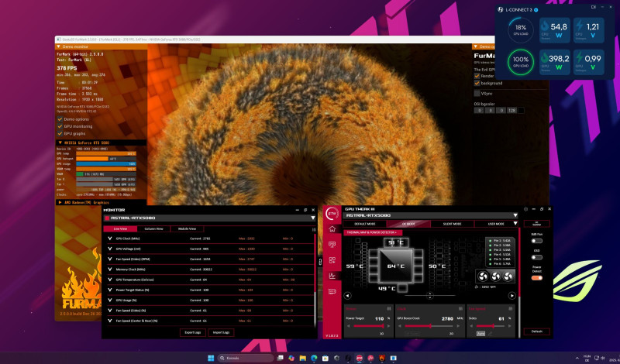Image resolution: width=620 pixels, height=364 pixels.
Task: Click the GTW logo in GPU Tweak III
Action: tap(332, 213)
